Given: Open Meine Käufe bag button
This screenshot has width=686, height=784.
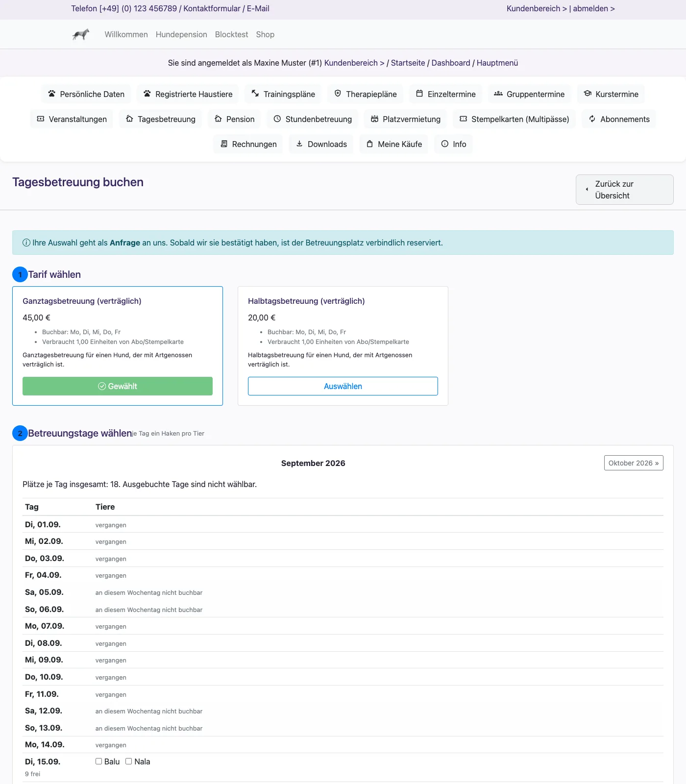Looking at the screenshot, I should pos(394,144).
